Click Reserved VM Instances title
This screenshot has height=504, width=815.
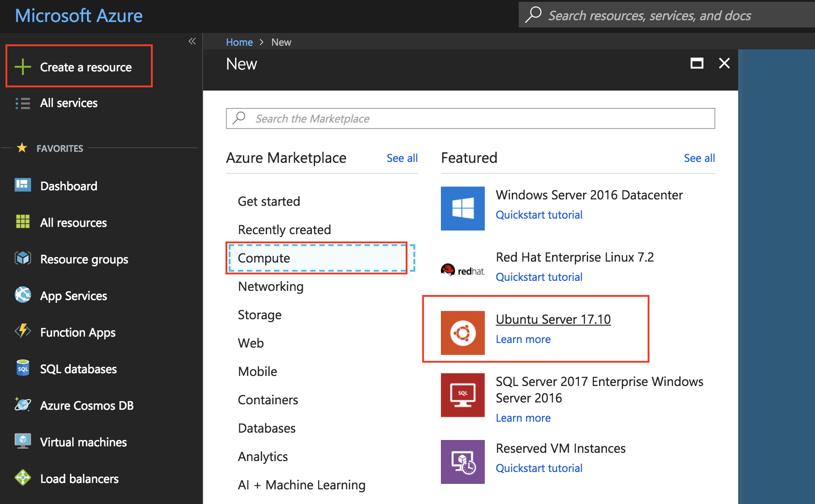[x=561, y=448]
